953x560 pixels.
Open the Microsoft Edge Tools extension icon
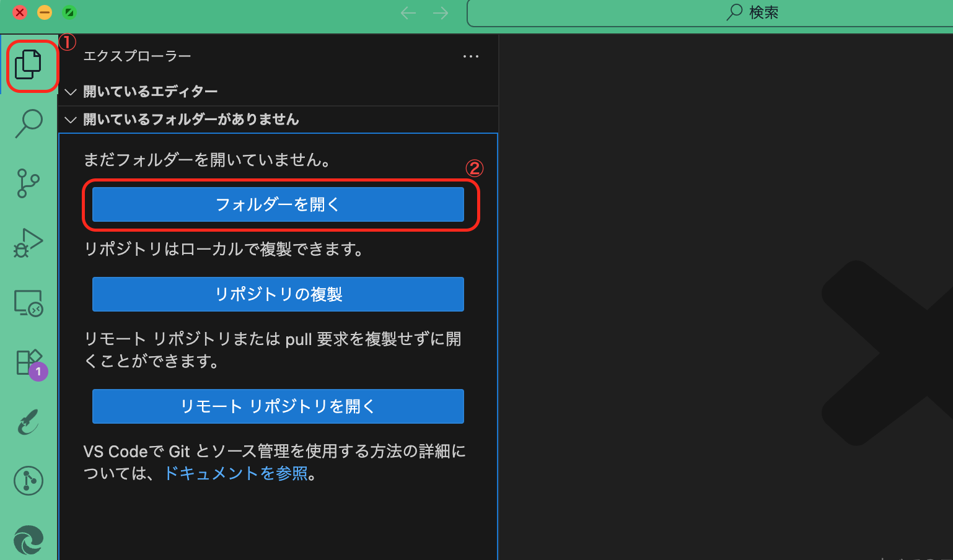[x=28, y=540]
